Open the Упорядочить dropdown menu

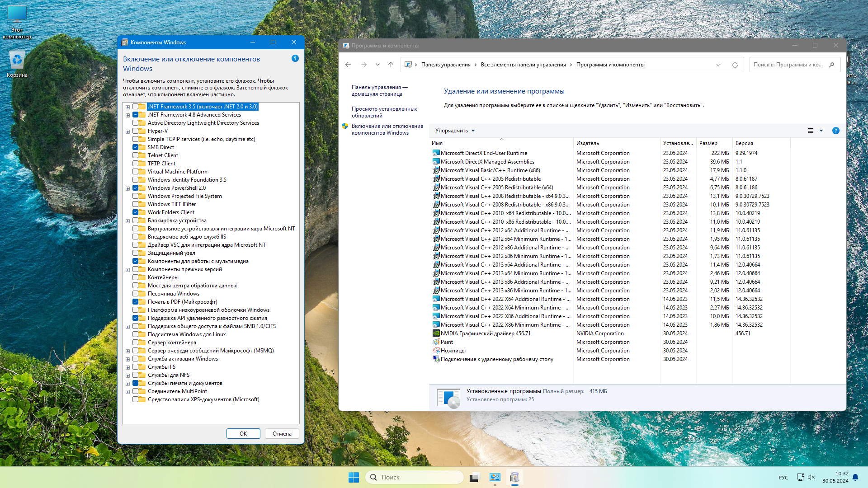(x=455, y=131)
